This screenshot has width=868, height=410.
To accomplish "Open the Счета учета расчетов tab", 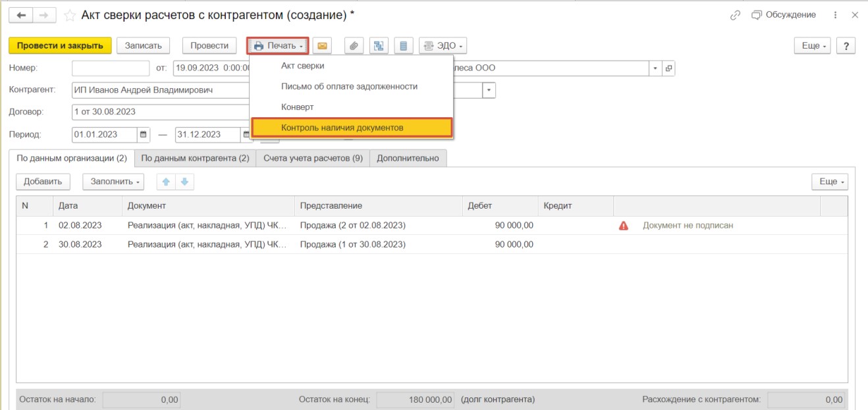I will 313,159.
